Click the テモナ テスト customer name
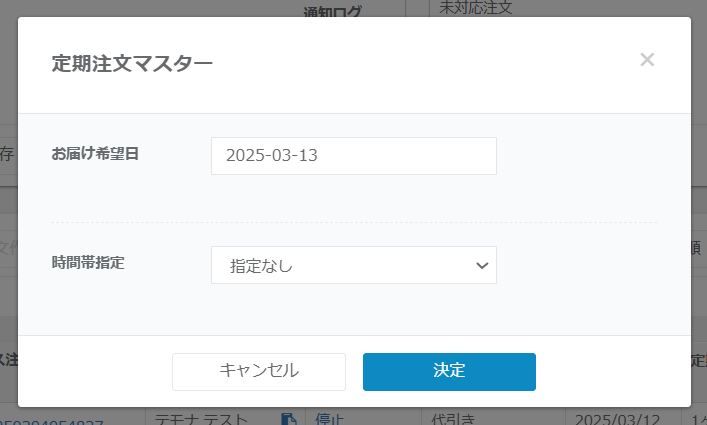This screenshot has height=425, width=707. (x=200, y=418)
